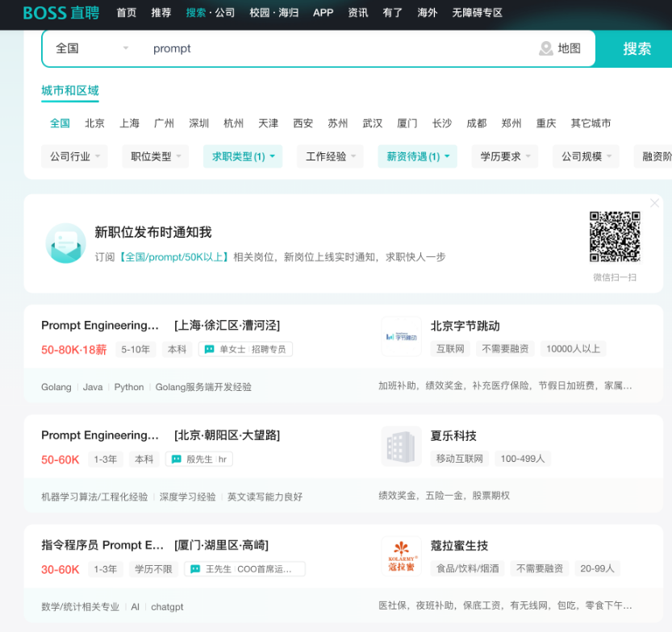This screenshot has width=672, height=632.
Task: Open 海归 in top navigation
Action: 289,13
